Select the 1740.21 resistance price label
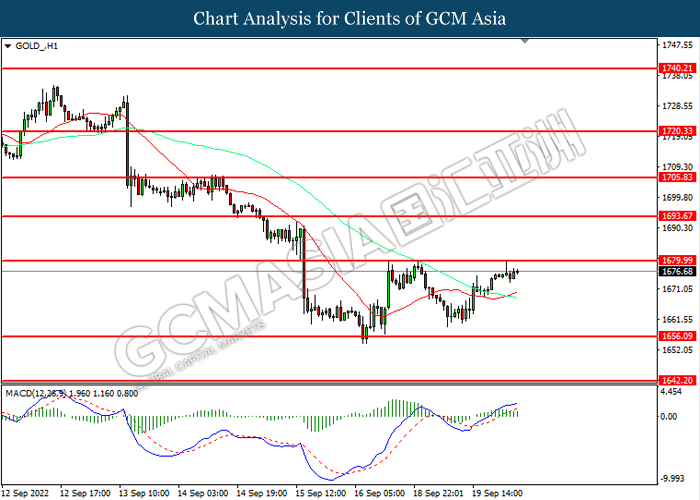The height and width of the screenshot is (500, 700). coord(677,68)
